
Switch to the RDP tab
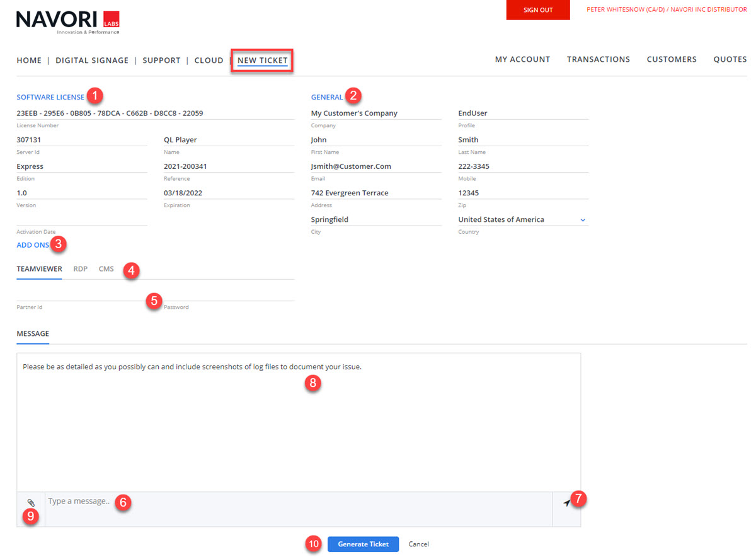[x=80, y=269]
